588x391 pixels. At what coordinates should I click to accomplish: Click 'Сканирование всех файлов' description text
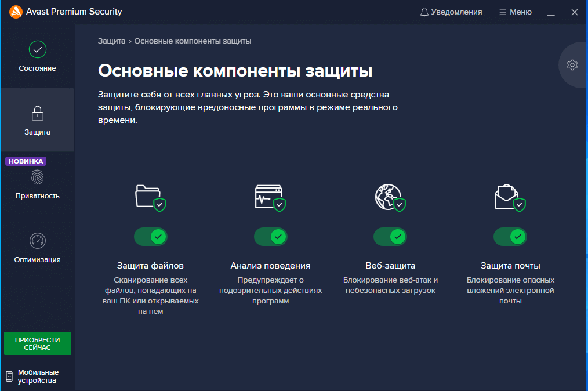click(150, 296)
